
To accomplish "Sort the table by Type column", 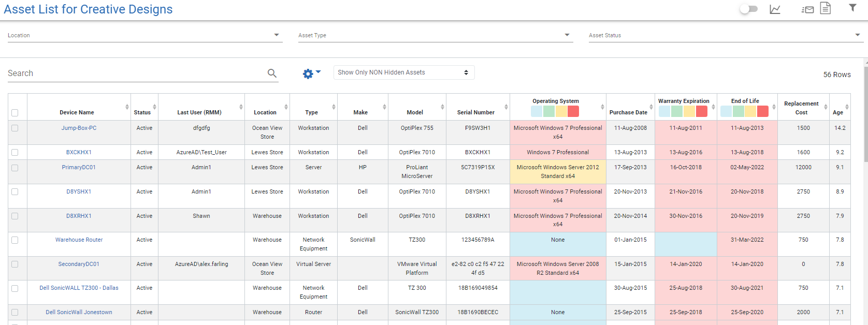I will coord(334,107).
